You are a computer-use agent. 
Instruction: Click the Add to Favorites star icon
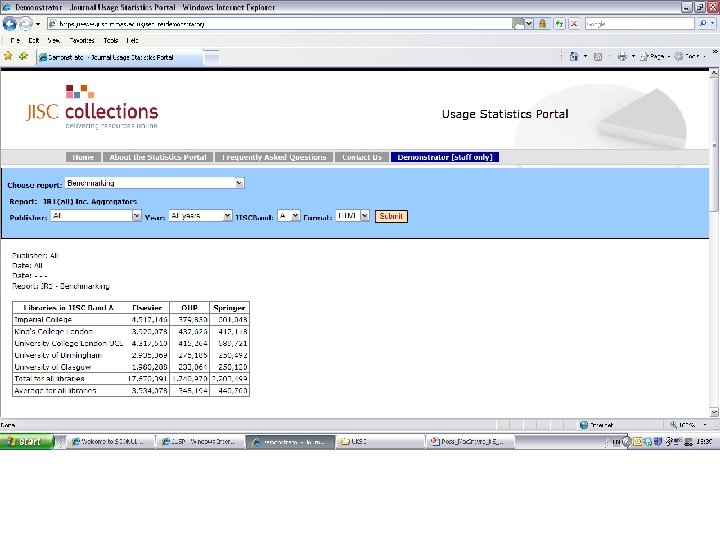(x=23, y=56)
